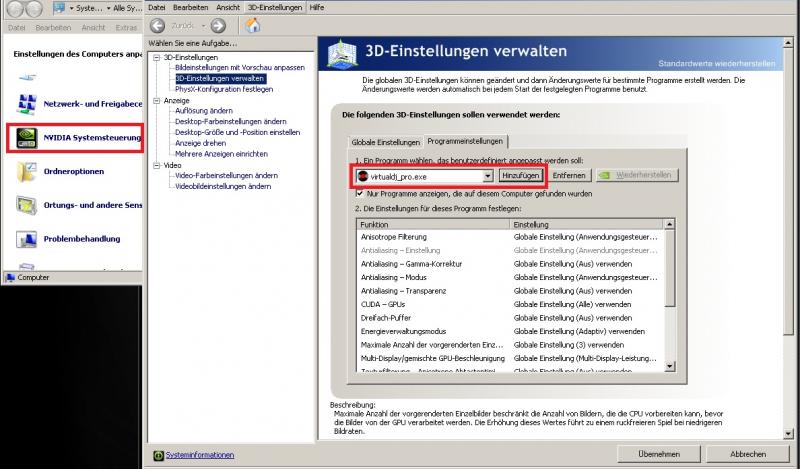Select Maximale Anzahl der vorgerenderten row
The width and height of the screenshot is (800, 469).
tap(511, 345)
